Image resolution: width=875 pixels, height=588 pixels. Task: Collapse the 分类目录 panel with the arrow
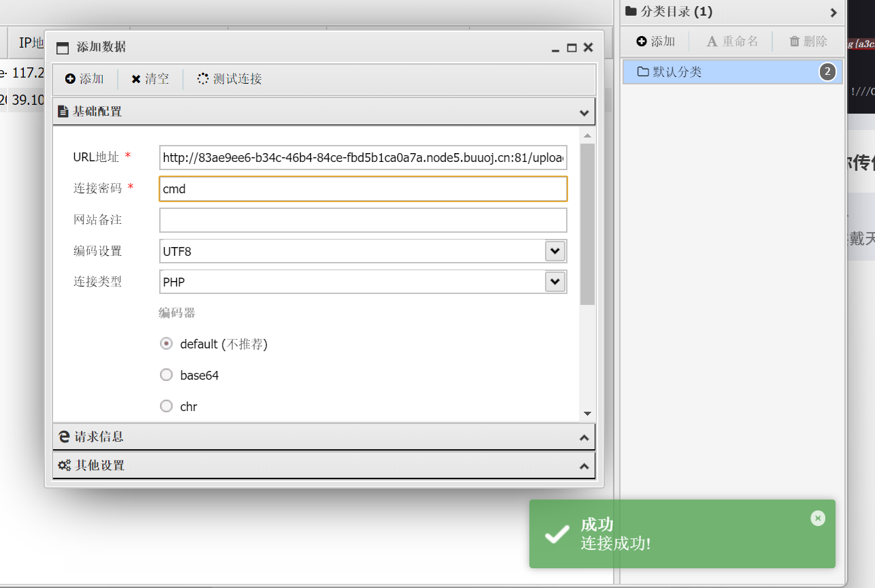coord(833,12)
